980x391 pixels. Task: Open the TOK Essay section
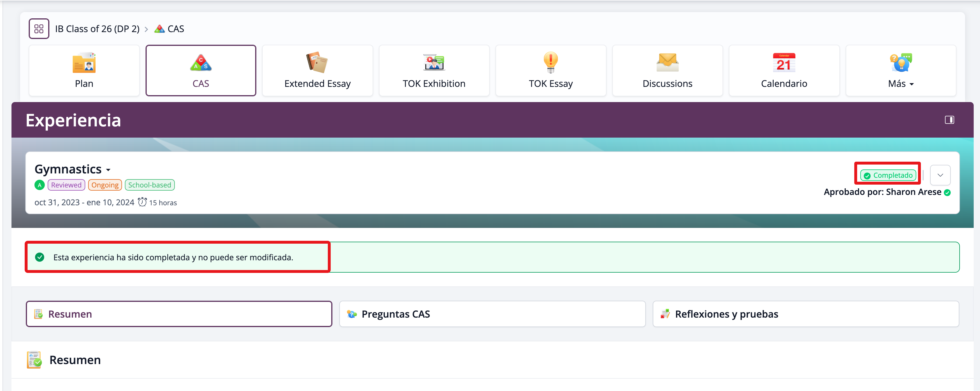pyautogui.click(x=551, y=71)
